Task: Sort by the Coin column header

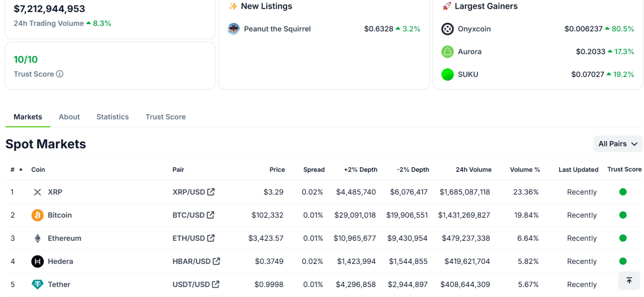Action: pyautogui.click(x=38, y=169)
